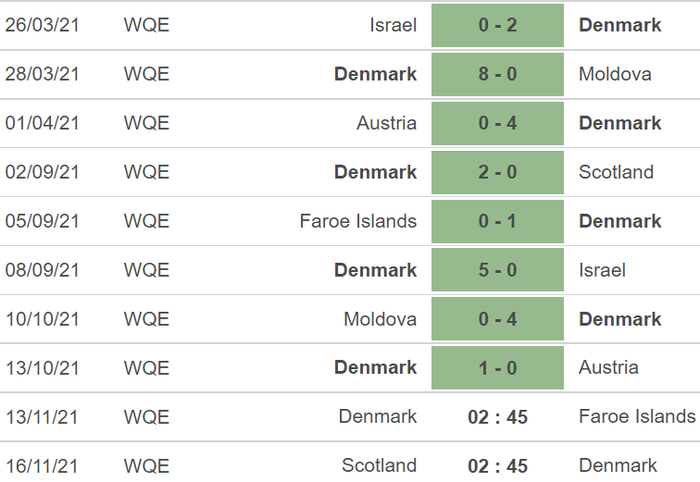This screenshot has height=482, width=700.
Task: Open the Scotland team link in 02/09/21 row
Action: (616, 172)
